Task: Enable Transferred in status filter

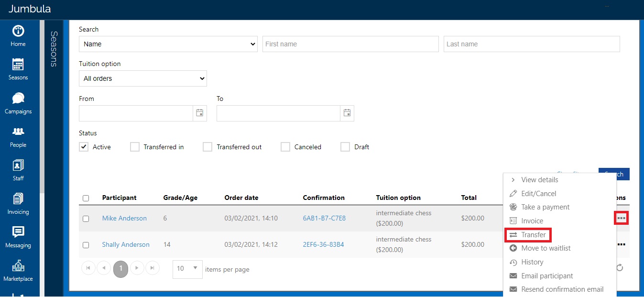Action: point(135,147)
